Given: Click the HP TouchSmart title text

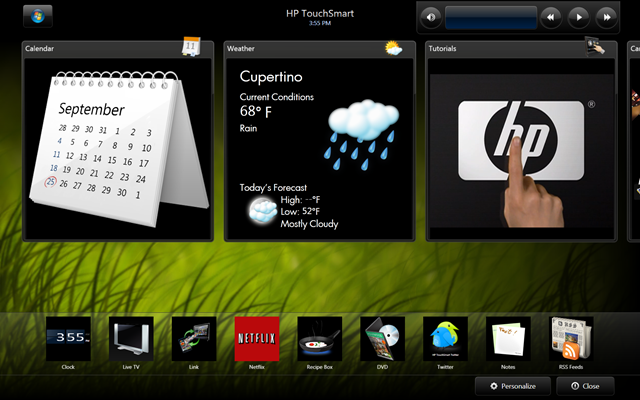Looking at the screenshot, I should (320, 13).
